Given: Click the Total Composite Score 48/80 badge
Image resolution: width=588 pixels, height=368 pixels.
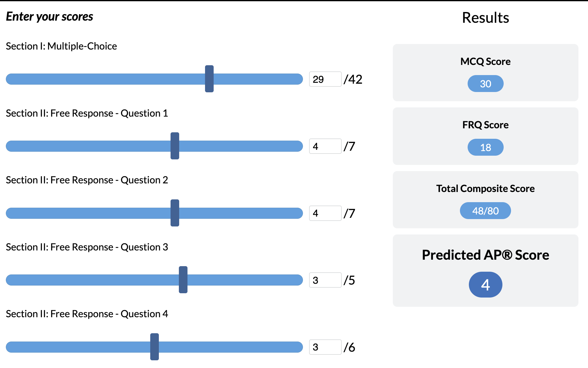Looking at the screenshot, I should point(485,211).
